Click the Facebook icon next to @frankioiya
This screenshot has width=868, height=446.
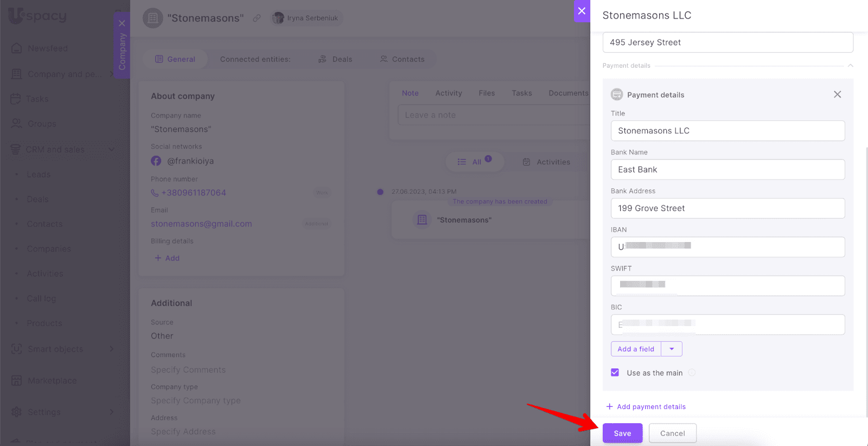[156, 161]
